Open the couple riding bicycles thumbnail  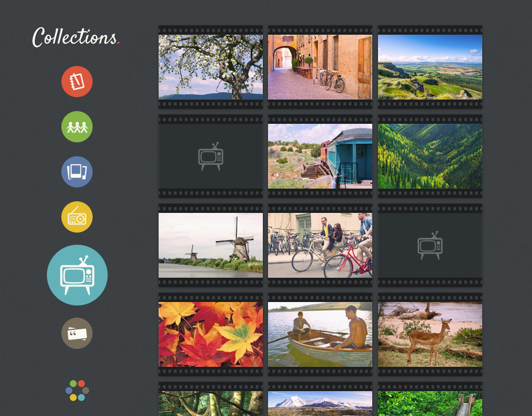point(320,245)
